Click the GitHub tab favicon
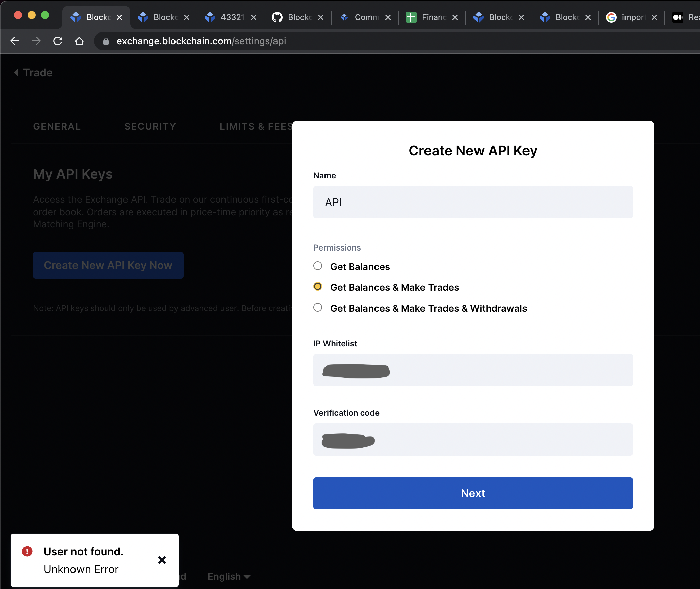 pos(277,17)
